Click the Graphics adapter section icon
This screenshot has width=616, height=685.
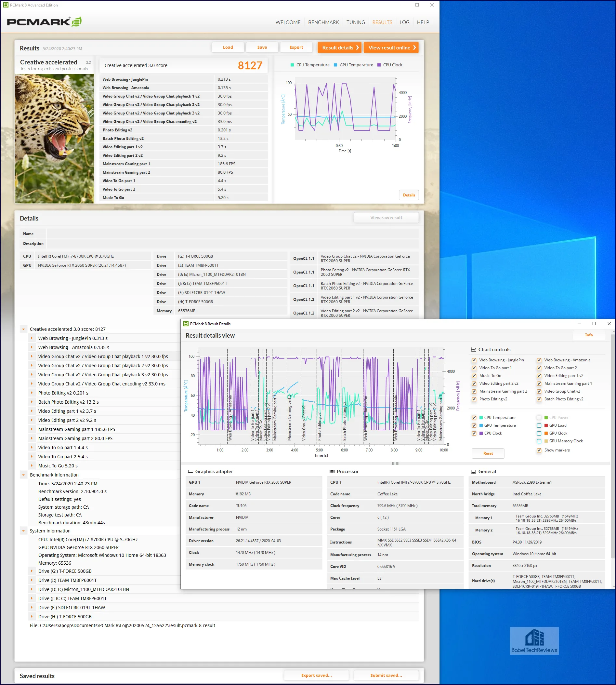coord(190,471)
